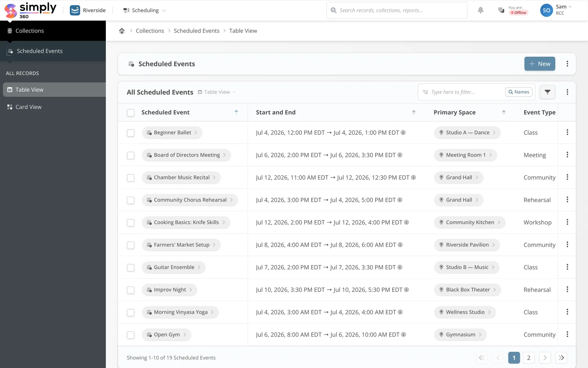The height and width of the screenshot is (368, 588).
Task: Create a New scheduled event
Action: [539, 64]
